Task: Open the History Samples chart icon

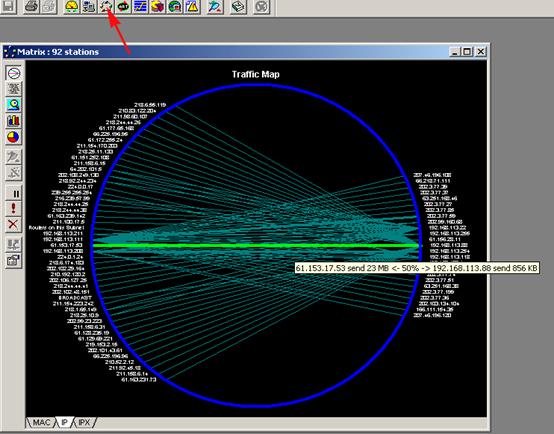Action: click(140, 6)
